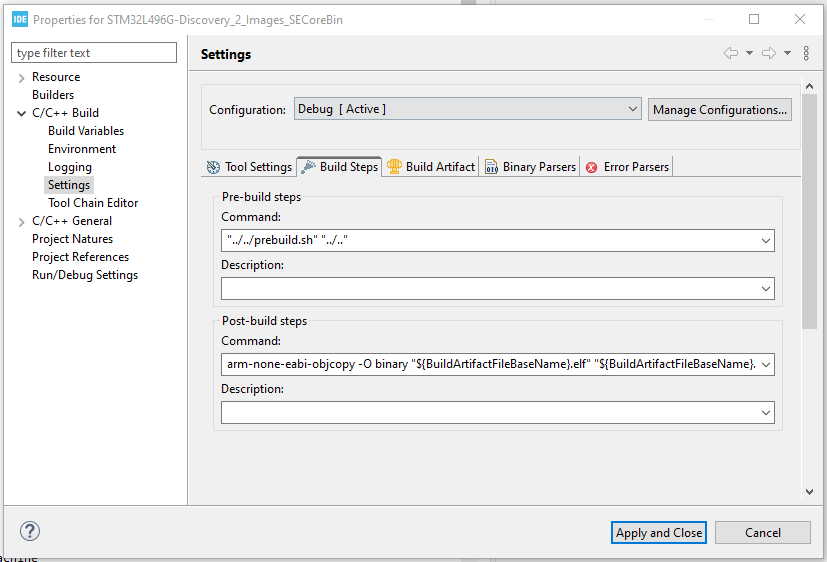Select Build Variables in the tree
Viewport: 827px width, 562px height.
point(86,131)
